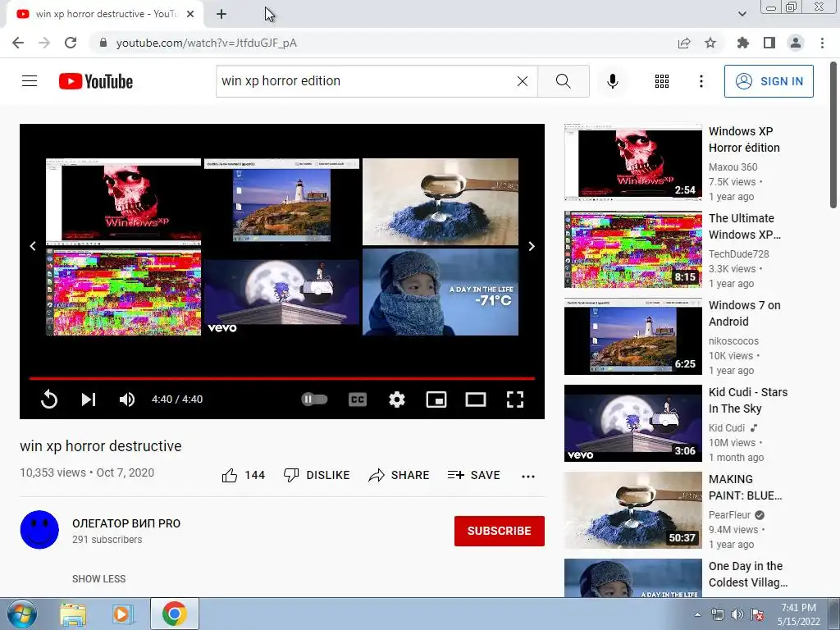Go back in browser history

18,43
